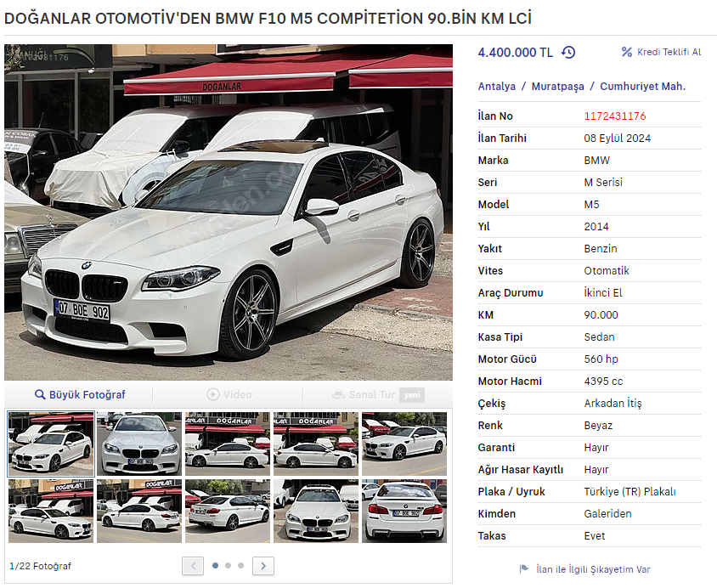Select the front-view thumbnail in top row
Image resolution: width=717 pixels, height=588 pixels.
coord(139,444)
